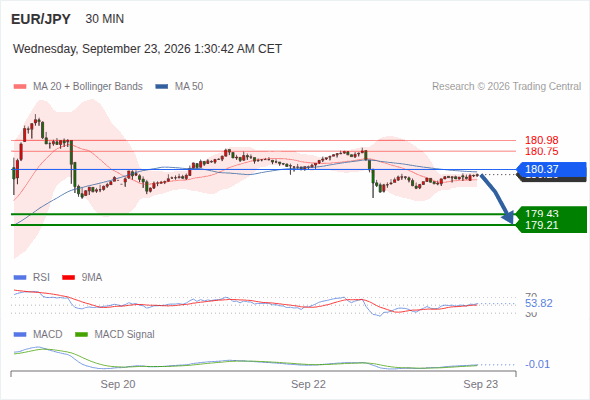Click the Research Trading Central copyright text
The height and width of the screenshot is (400, 590).
coord(506,87)
